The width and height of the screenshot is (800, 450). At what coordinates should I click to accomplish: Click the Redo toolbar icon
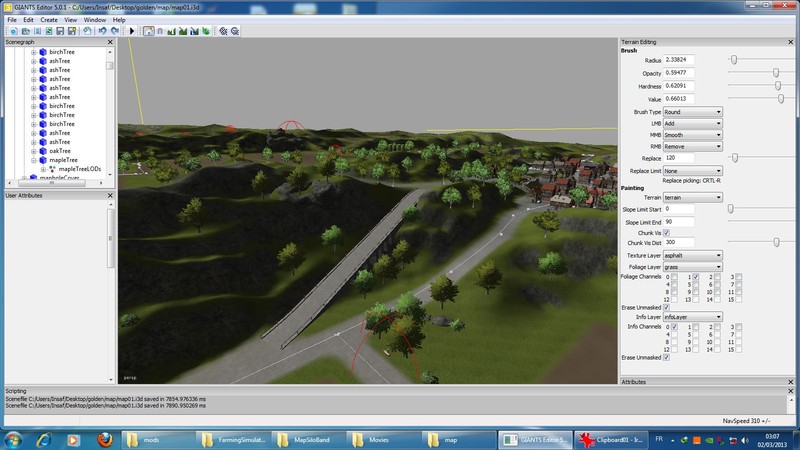(115, 31)
